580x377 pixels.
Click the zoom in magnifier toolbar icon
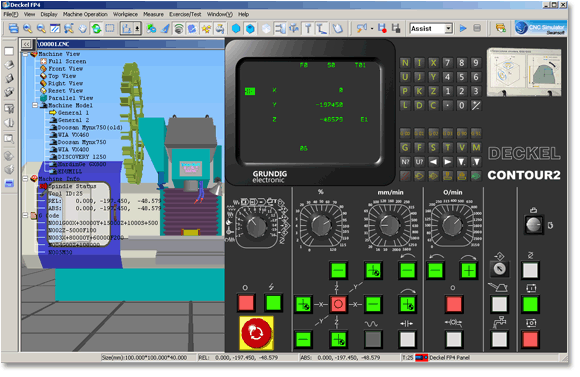click(x=27, y=28)
